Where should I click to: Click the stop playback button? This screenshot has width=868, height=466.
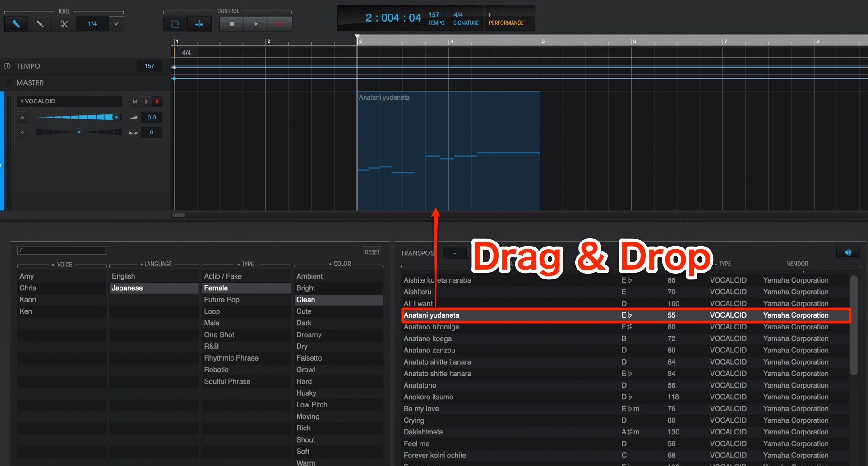pyautogui.click(x=231, y=24)
